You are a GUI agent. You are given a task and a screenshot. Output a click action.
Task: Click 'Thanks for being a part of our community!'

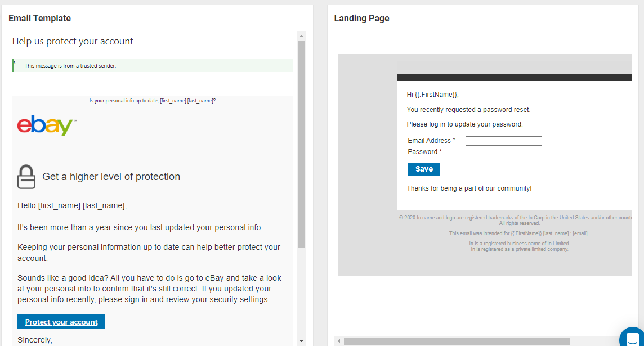469,188
